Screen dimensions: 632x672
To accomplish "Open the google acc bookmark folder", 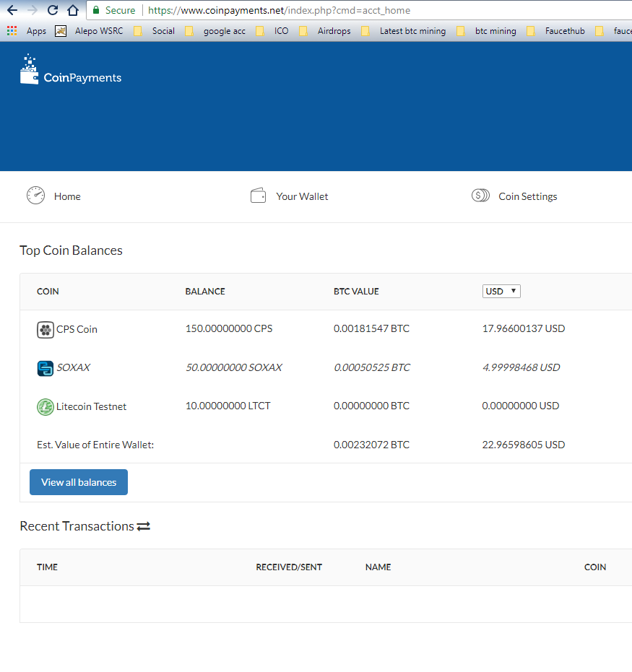I will 215,31.
